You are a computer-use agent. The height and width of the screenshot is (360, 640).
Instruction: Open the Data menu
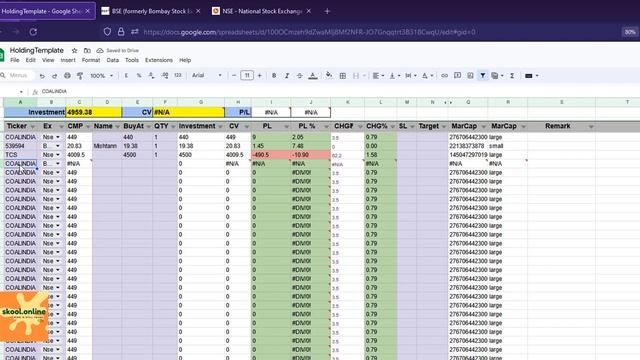[113, 60]
